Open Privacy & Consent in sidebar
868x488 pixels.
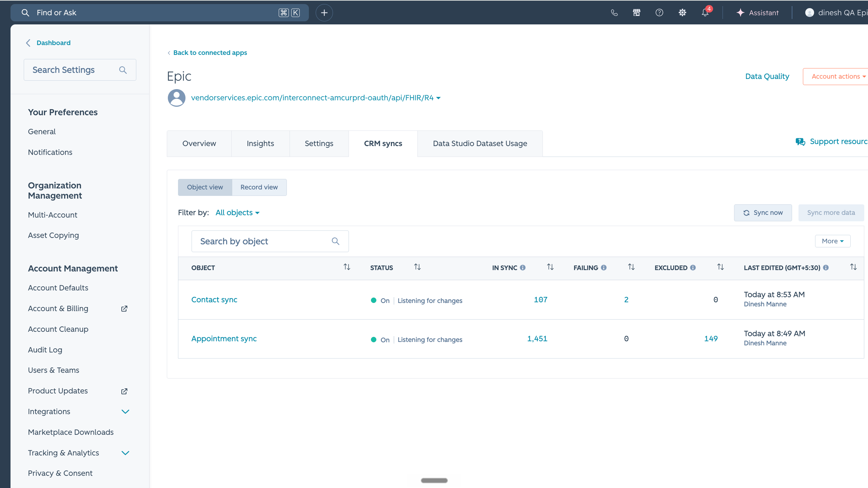pos(60,473)
